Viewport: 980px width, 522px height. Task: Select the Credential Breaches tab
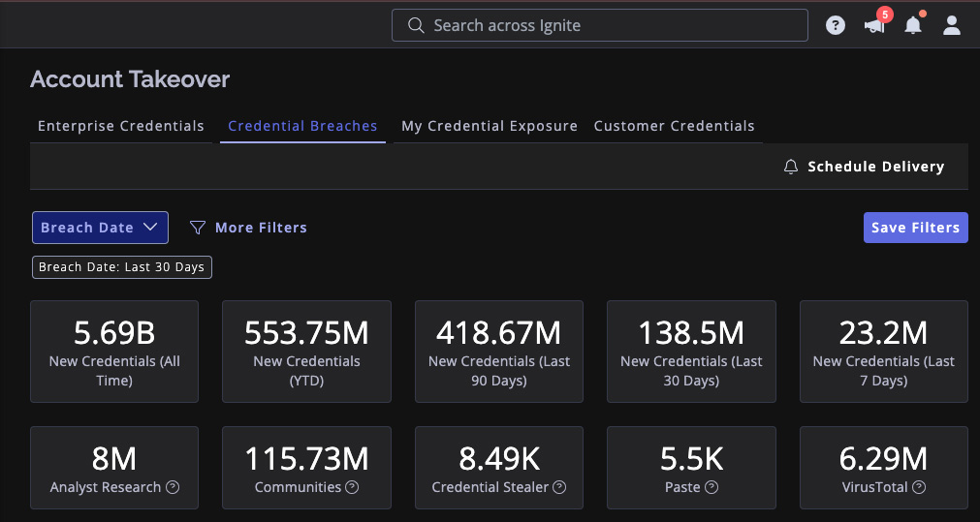click(x=302, y=126)
